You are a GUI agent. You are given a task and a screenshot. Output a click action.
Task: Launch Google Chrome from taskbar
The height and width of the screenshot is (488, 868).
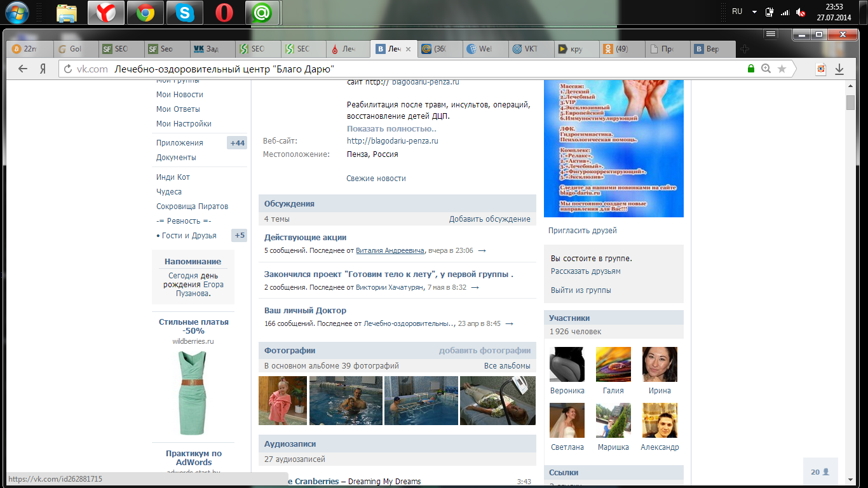click(x=146, y=13)
